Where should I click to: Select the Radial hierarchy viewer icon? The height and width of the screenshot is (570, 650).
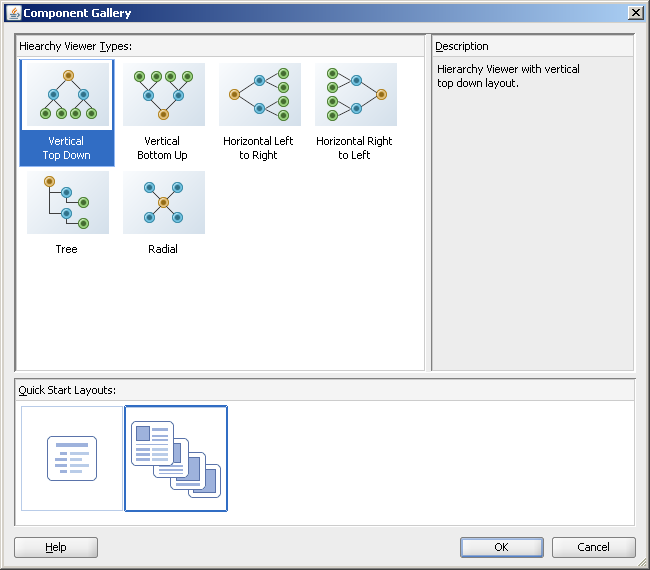pos(164,202)
